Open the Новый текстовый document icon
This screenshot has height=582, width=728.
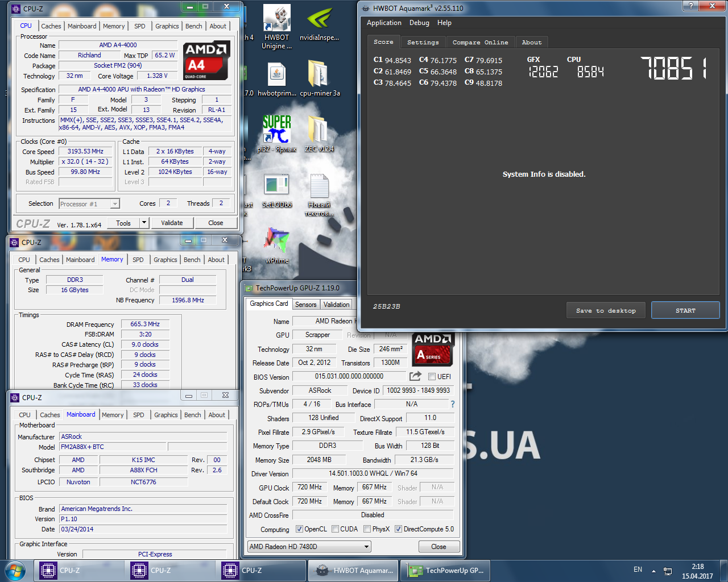pos(319,194)
